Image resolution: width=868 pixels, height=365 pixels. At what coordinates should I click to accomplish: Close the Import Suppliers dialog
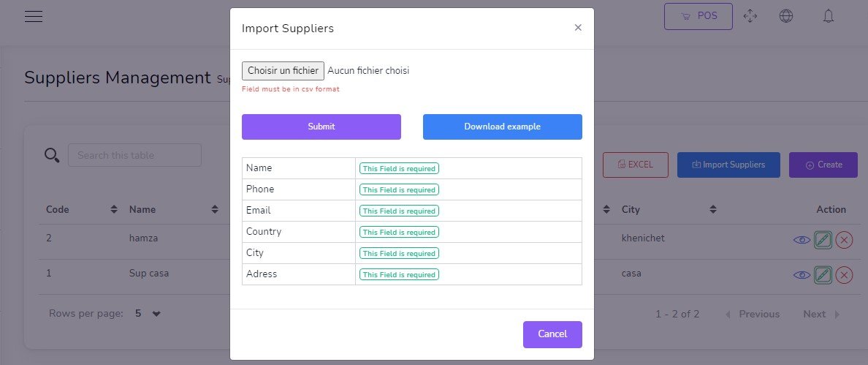click(x=578, y=28)
